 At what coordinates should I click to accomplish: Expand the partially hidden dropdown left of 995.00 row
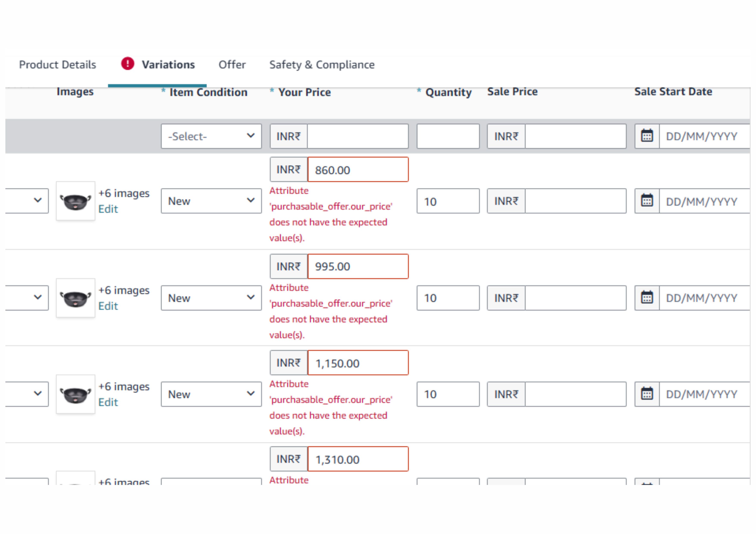(27, 298)
